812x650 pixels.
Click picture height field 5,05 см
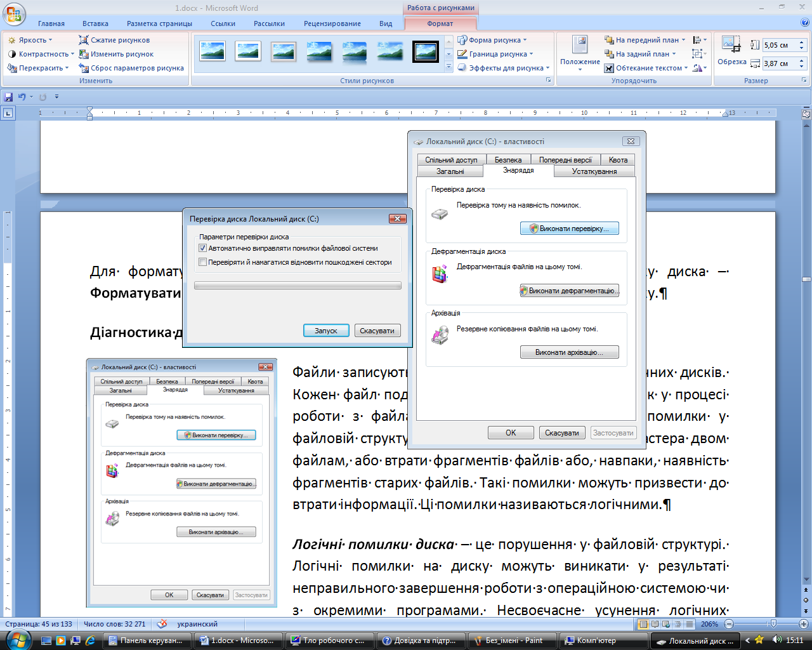coord(780,45)
